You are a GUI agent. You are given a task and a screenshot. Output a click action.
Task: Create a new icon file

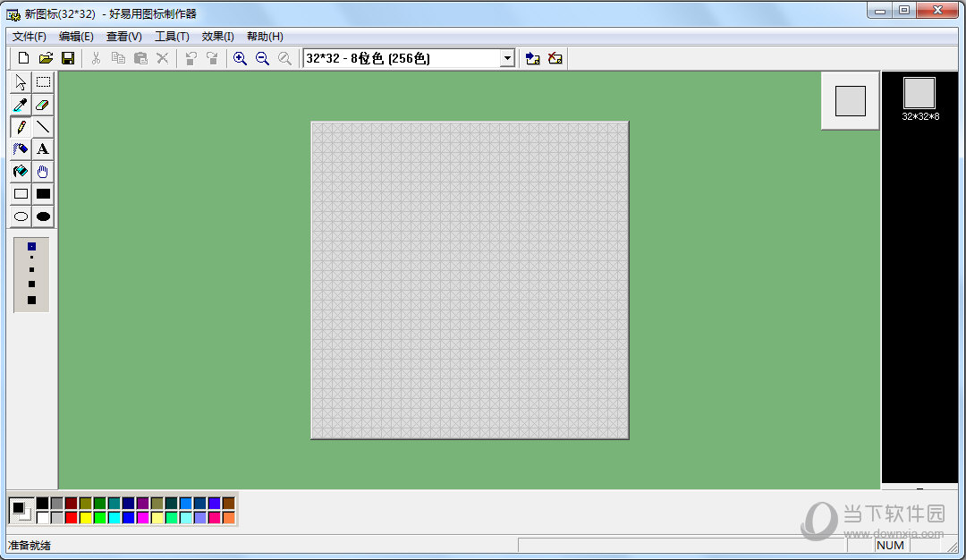[x=23, y=58]
